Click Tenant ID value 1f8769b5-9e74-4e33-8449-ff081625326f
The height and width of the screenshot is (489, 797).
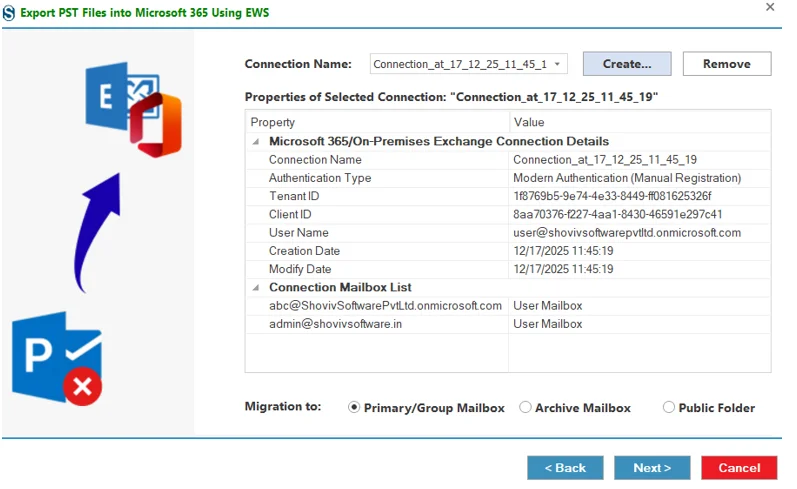tap(612, 196)
